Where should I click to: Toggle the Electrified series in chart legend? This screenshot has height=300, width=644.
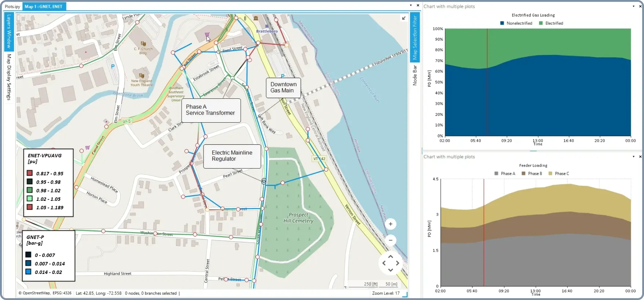coord(541,23)
